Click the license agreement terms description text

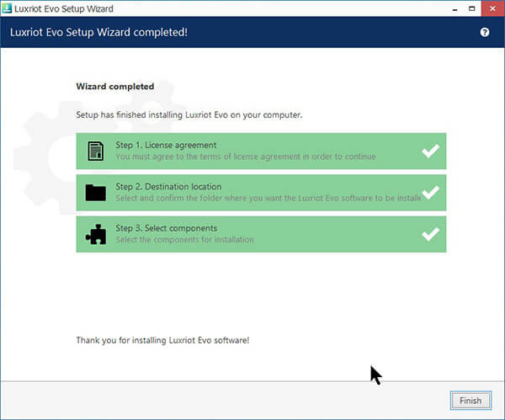coord(245,157)
